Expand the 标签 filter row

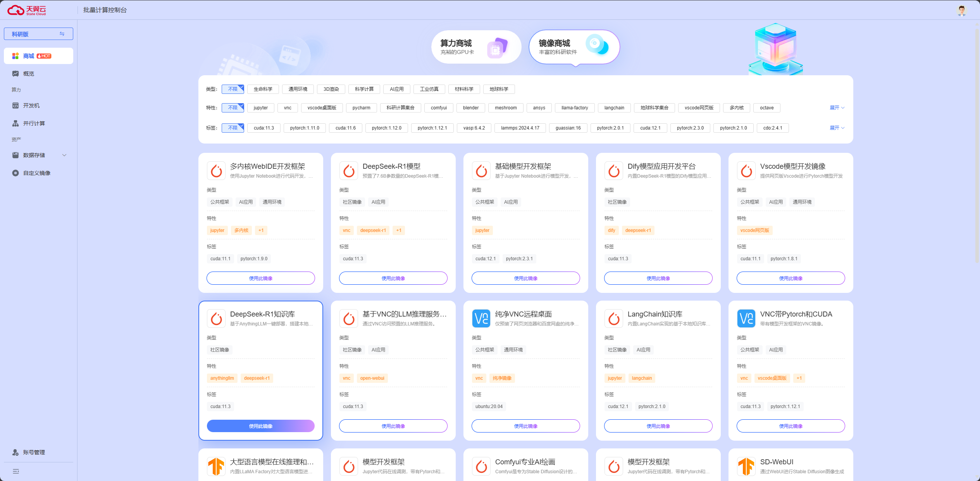click(837, 128)
